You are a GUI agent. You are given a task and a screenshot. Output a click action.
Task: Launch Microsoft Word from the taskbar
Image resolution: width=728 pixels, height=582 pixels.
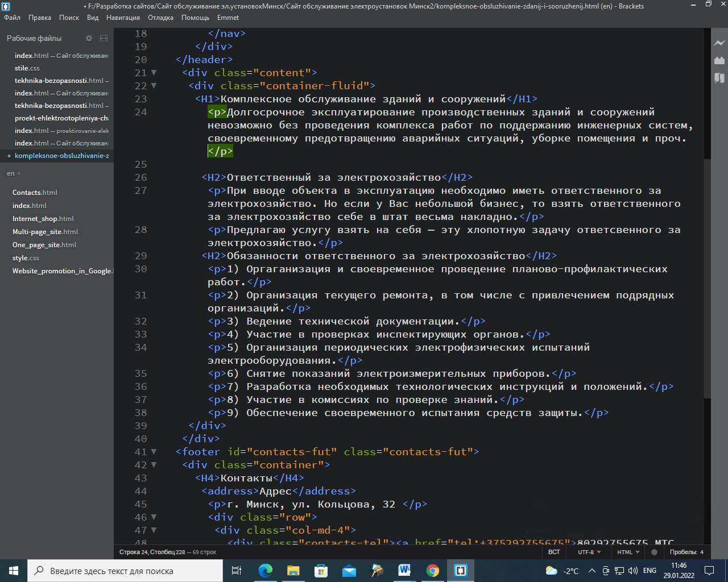click(404, 571)
